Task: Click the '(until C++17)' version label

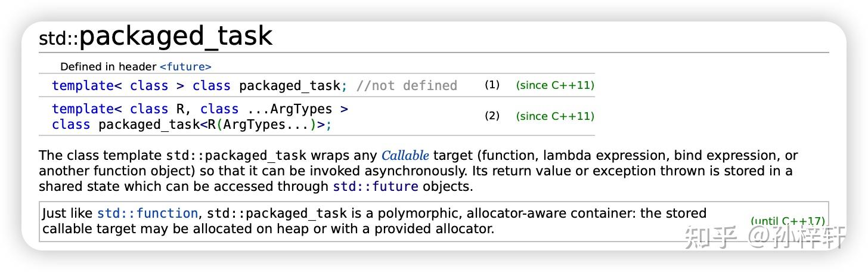Action: tap(788, 221)
